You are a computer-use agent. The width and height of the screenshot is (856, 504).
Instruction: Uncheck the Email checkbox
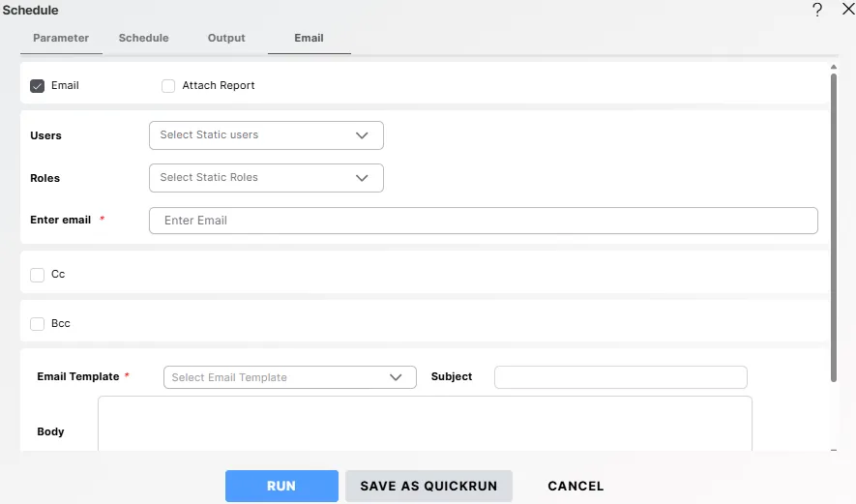click(x=38, y=86)
